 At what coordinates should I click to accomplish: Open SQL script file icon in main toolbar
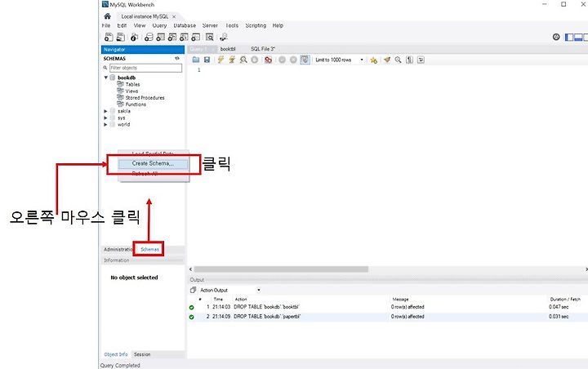[120, 37]
